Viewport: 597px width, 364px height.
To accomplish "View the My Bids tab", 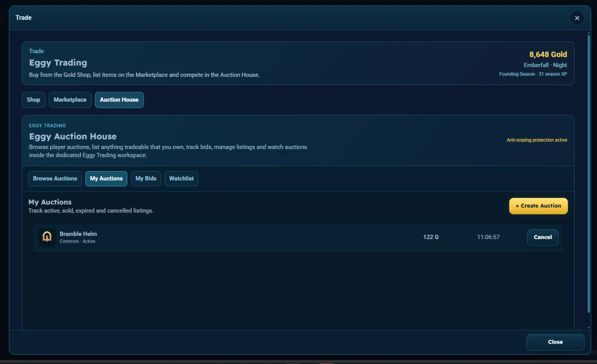I will [146, 179].
